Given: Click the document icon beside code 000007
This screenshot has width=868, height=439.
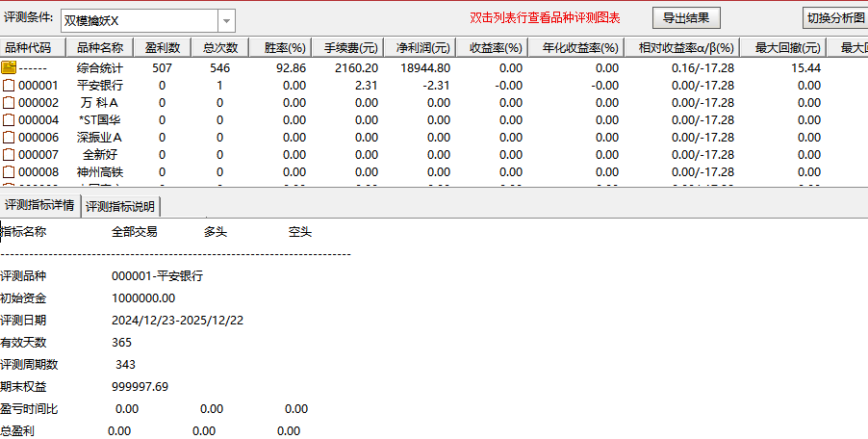Looking at the screenshot, I should (x=9, y=155).
